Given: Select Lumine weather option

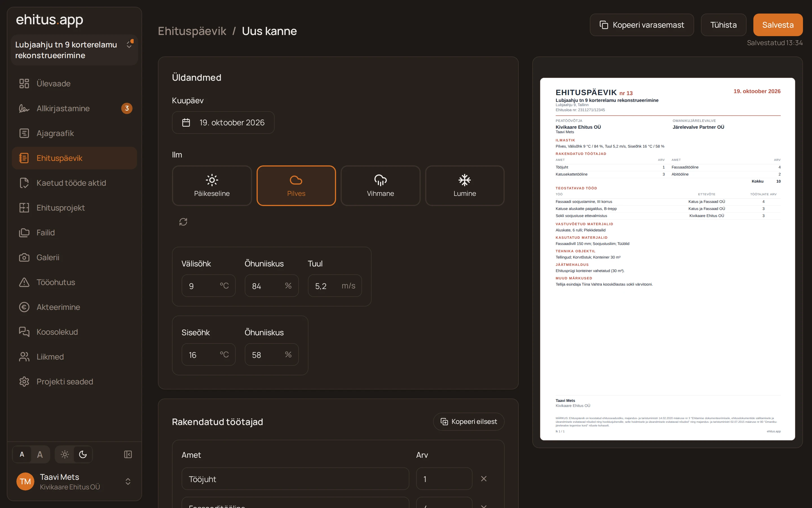Looking at the screenshot, I should [x=464, y=185].
